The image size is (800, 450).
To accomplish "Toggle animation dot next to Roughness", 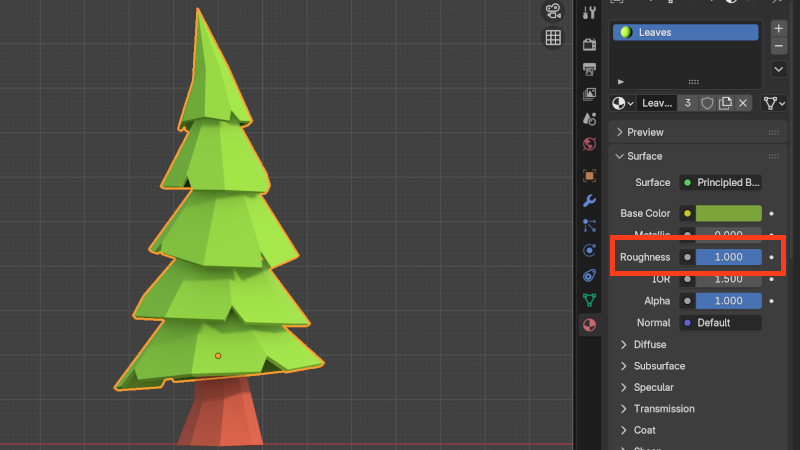I will point(771,257).
